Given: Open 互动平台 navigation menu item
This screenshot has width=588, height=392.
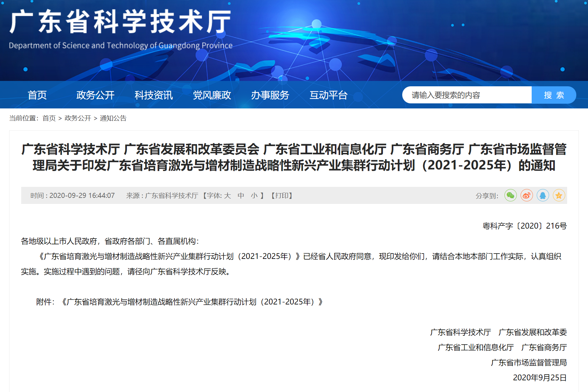Looking at the screenshot, I should click(328, 95).
